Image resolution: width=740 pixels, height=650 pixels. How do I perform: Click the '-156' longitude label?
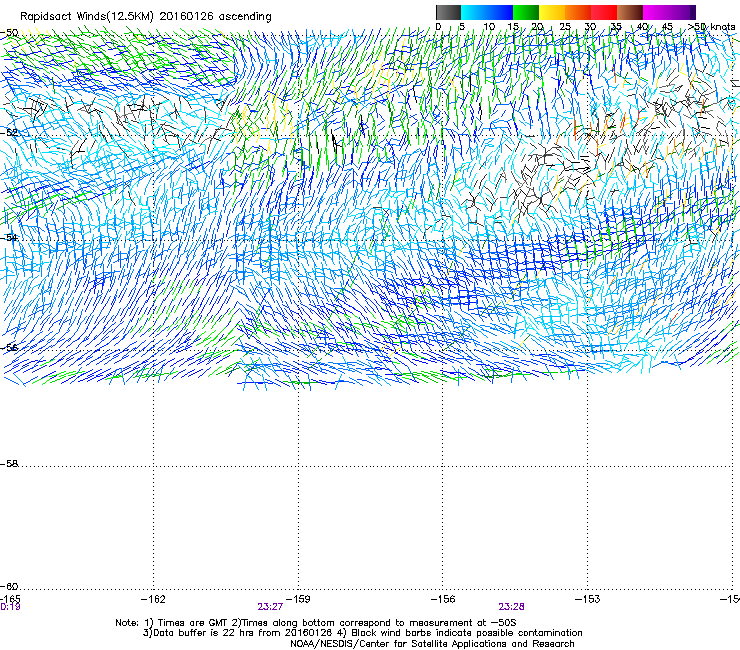[443, 599]
